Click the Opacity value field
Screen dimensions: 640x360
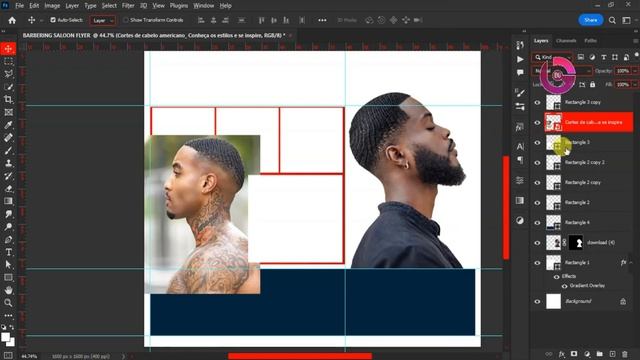point(623,71)
